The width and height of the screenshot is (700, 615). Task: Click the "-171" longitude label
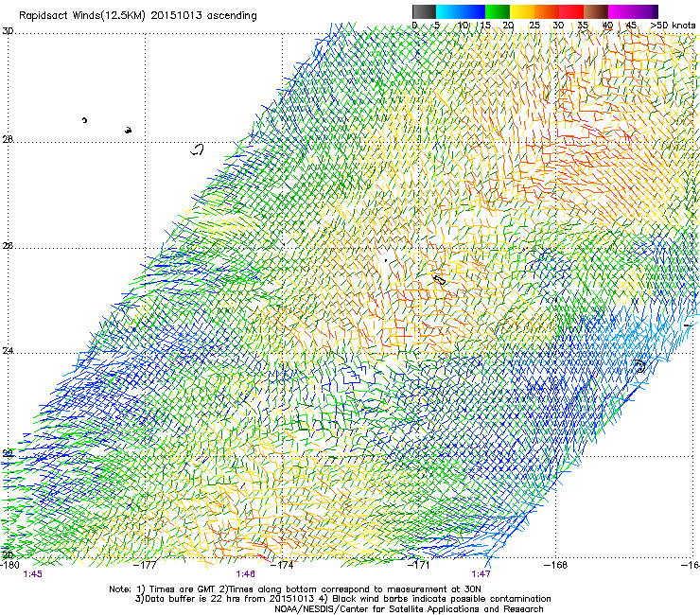pyautogui.click(x=419, y=565)
